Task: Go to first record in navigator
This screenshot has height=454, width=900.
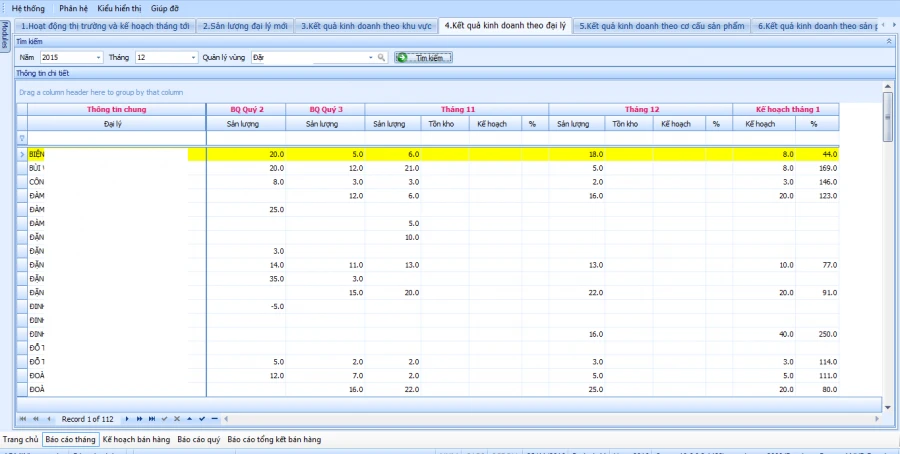Action: (23, 419)
